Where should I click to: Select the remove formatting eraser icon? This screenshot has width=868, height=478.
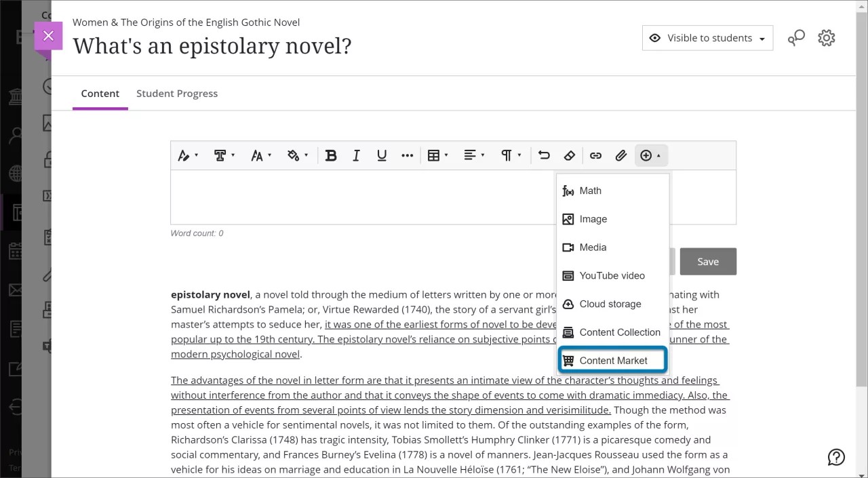click(570, 155)
